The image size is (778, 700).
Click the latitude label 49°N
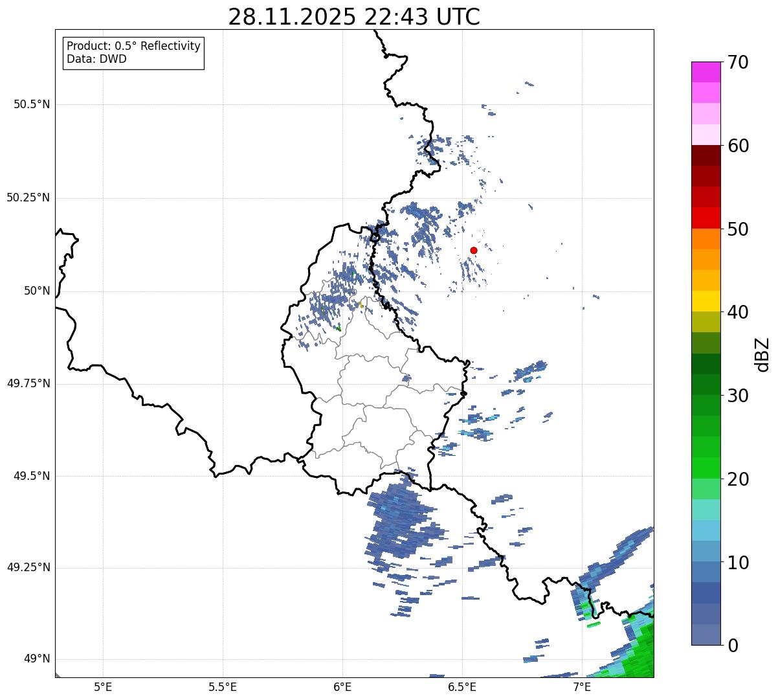click(x=37, y=659)
